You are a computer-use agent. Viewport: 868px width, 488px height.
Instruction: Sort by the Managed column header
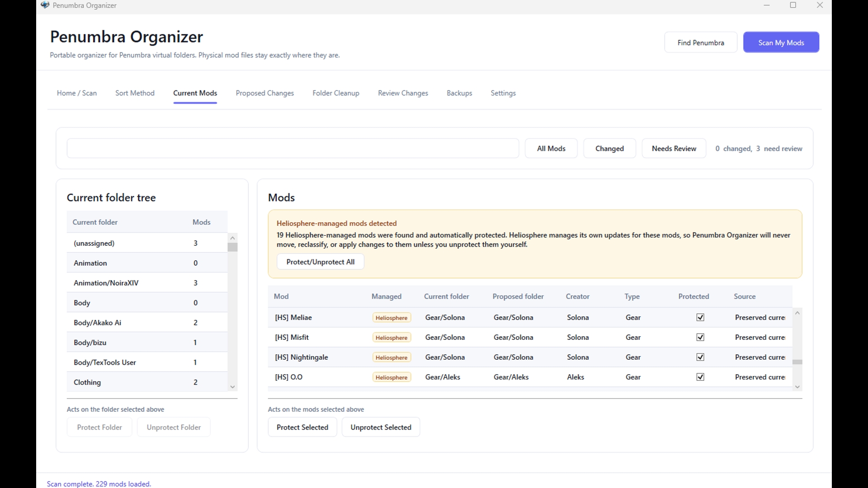click(x=387, y=296)
